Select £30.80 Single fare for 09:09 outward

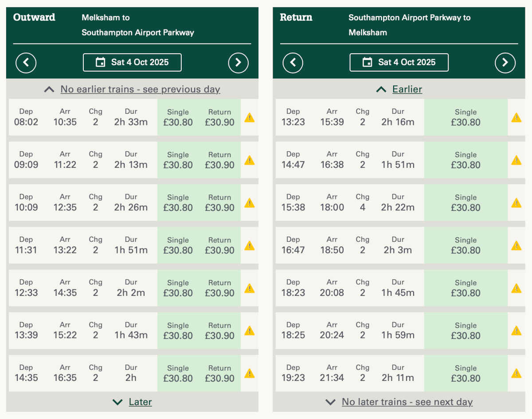[178, 160]
